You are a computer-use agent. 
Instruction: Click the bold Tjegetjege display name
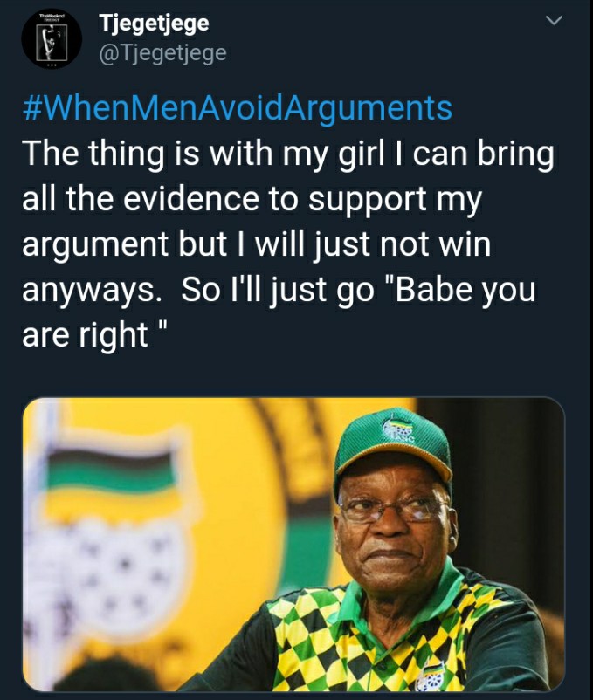pos(154,24)
